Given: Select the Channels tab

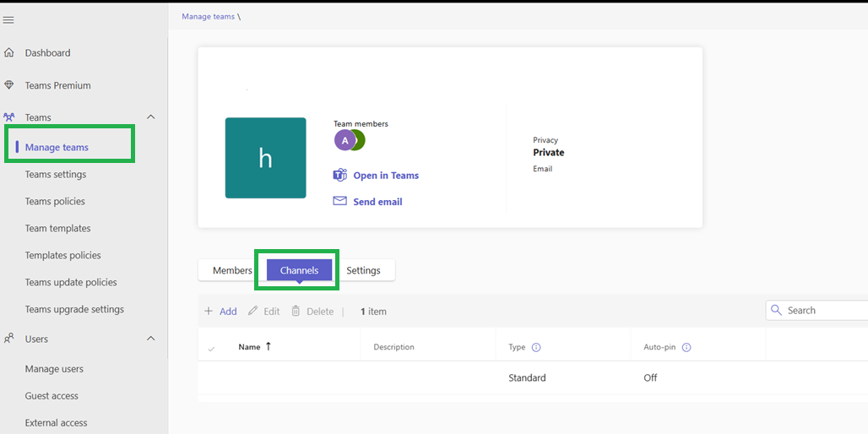Looking at the screenshot, I should pos(300,271).
